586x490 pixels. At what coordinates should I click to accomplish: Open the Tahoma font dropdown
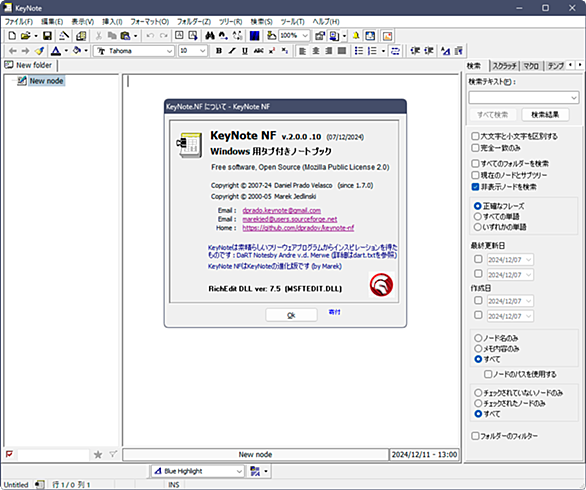click(x=169, y=51)
